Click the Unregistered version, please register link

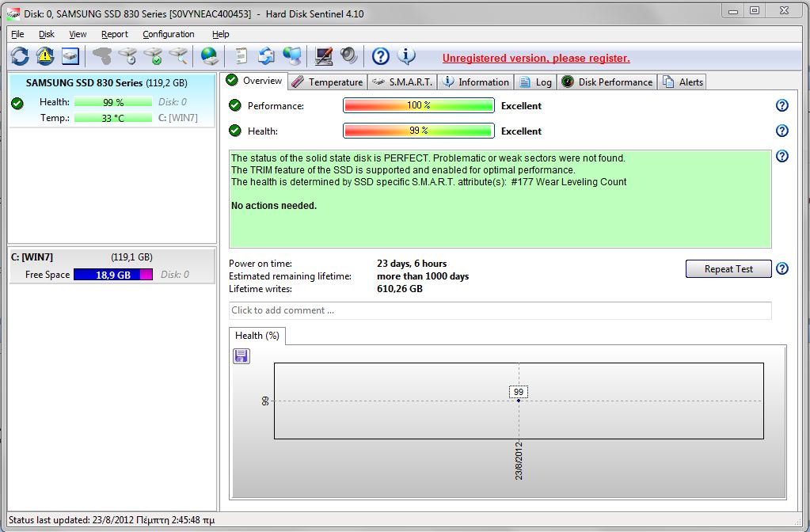536,59
